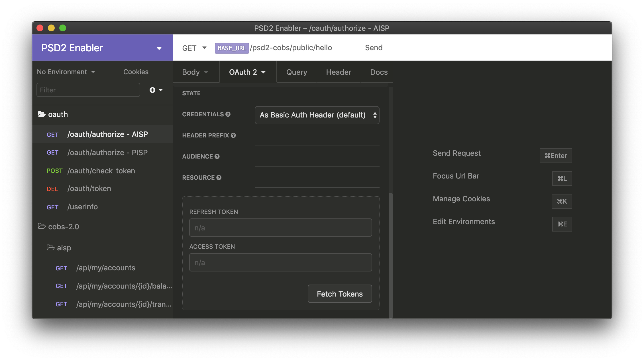The height and width of the screenshot is (361, 644).
Task: Minimize window with yellow button
Action: 51,28
